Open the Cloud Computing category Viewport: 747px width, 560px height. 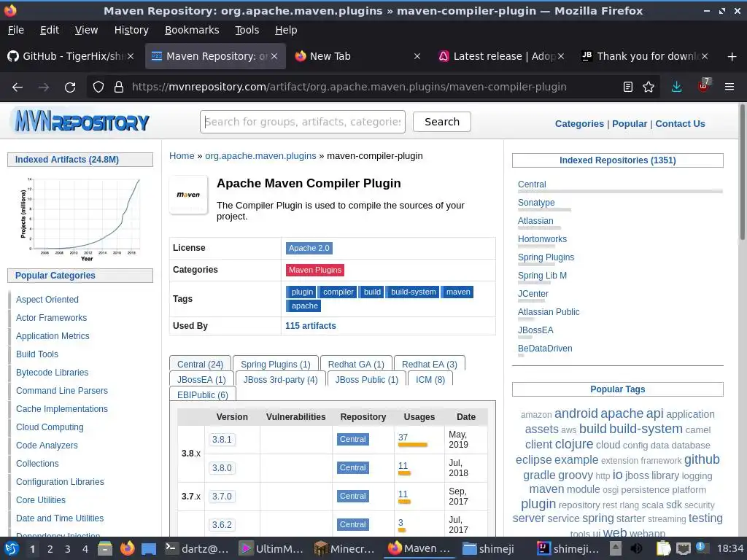[50, 427]
